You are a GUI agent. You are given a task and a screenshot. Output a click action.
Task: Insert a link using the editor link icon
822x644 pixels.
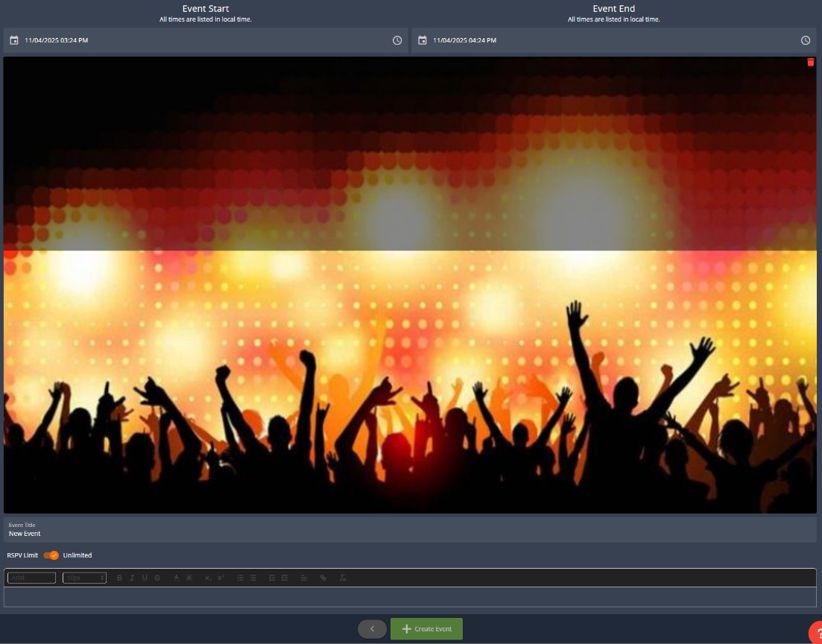[x=323, y=578]
